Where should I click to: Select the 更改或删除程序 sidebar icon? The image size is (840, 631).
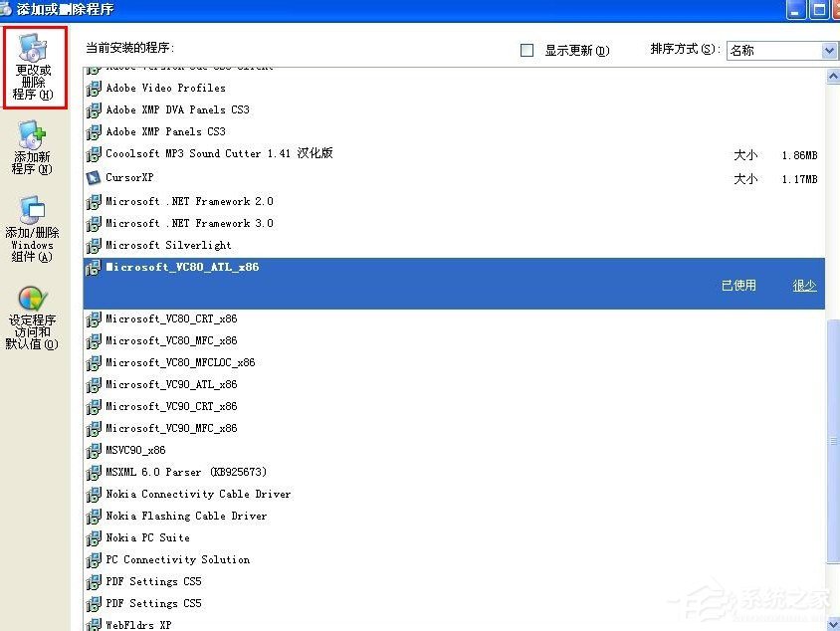[35, 65]
